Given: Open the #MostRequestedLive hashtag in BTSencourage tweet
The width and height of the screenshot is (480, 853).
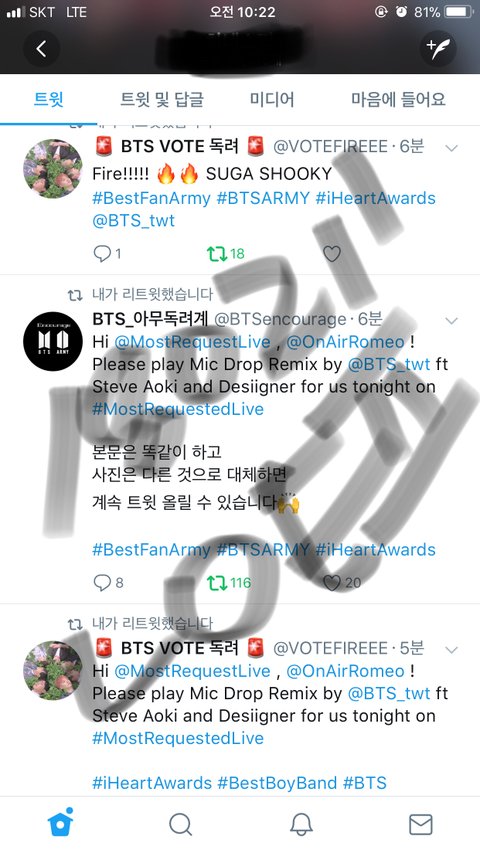Looking at the screenshot, I should pos(178,409).
